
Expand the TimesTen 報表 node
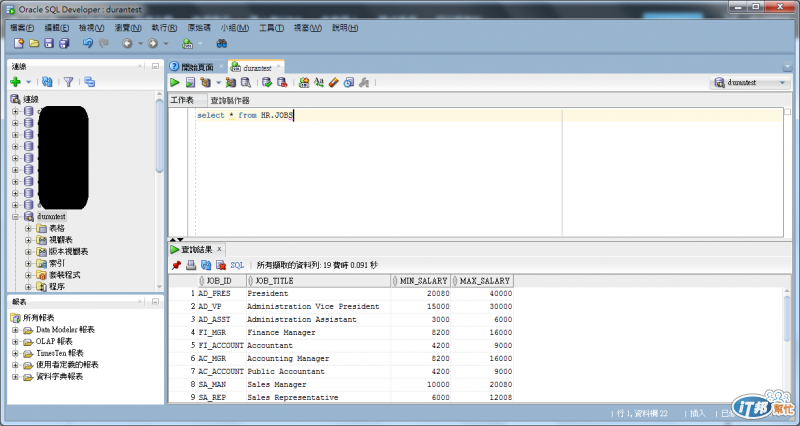15,354
